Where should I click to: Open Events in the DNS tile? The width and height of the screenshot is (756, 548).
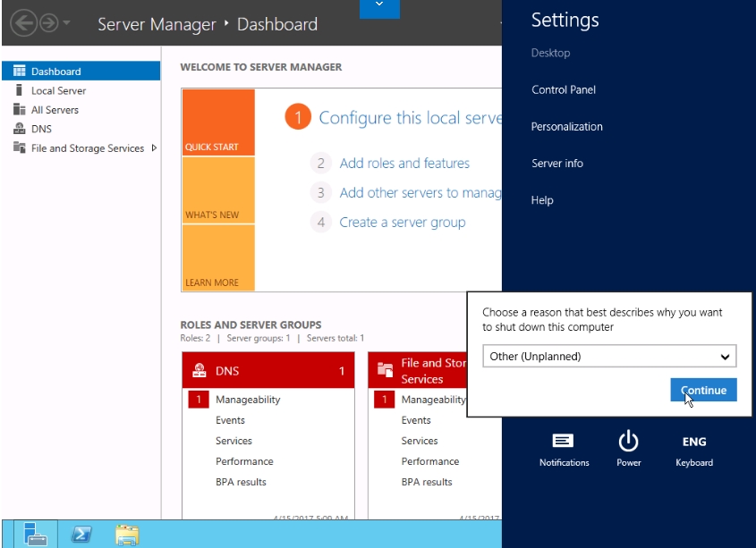pyautogui.click(x=230, y=420)
